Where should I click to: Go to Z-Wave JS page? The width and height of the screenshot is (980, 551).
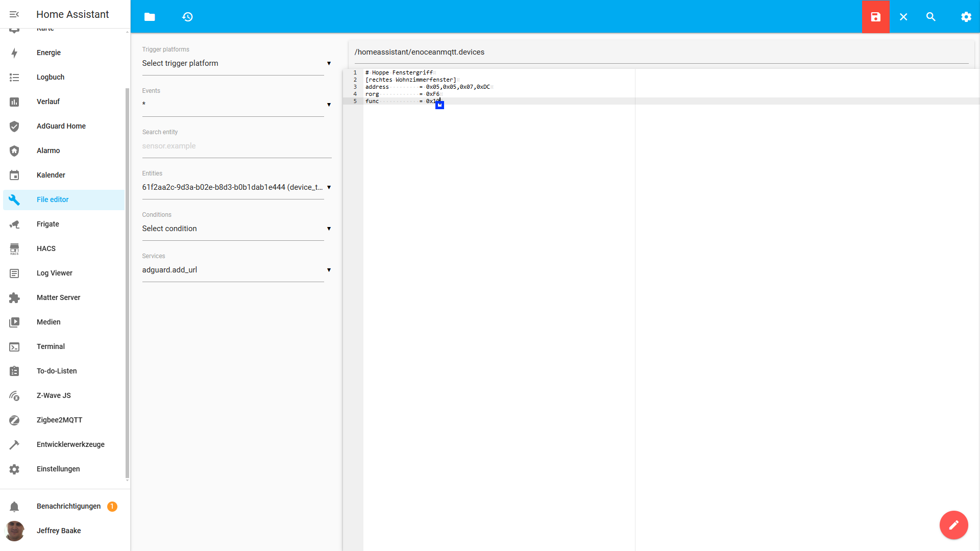(64, 395)
